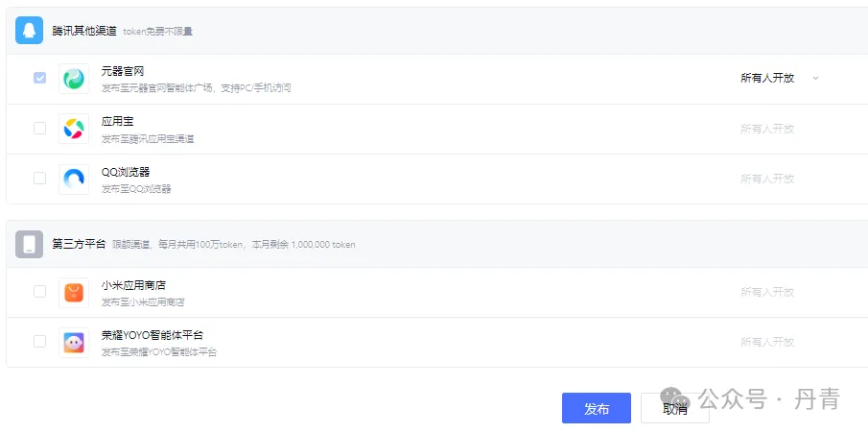
Task: Open 小米应用商店 所有人开放 dropdown
Action: [x=767, y=292]
